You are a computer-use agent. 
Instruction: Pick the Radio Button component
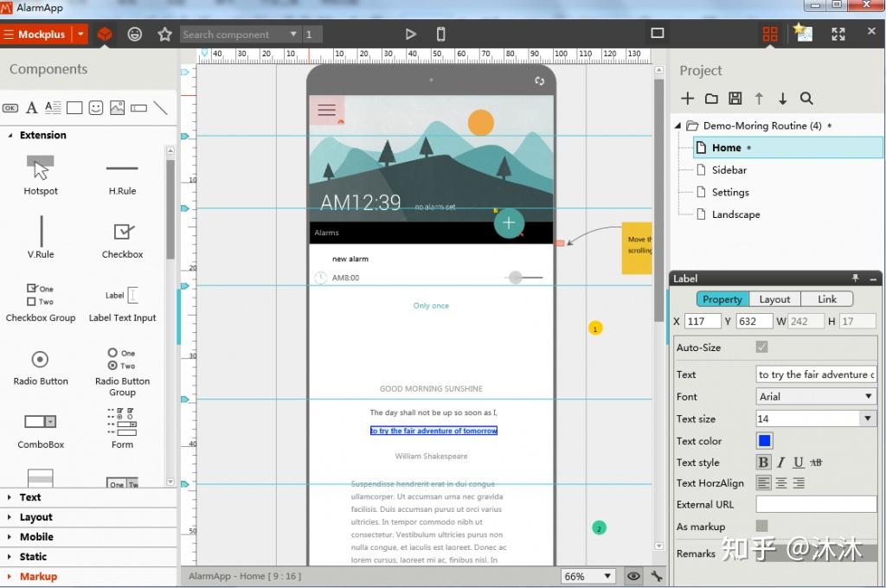(41, 368)
